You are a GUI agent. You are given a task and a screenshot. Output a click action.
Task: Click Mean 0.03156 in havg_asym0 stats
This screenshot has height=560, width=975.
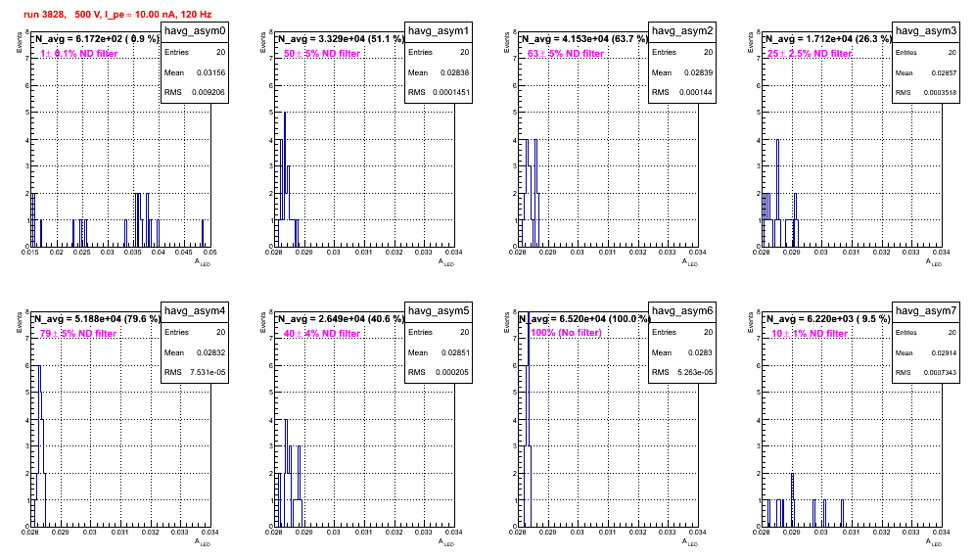[x=195, y=72]
